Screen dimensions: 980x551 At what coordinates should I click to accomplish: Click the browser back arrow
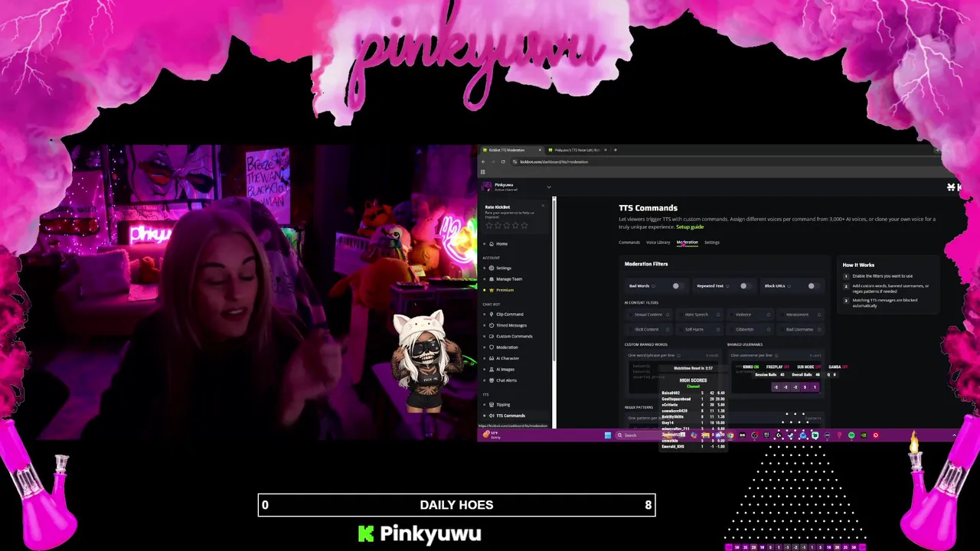point(484,161)
